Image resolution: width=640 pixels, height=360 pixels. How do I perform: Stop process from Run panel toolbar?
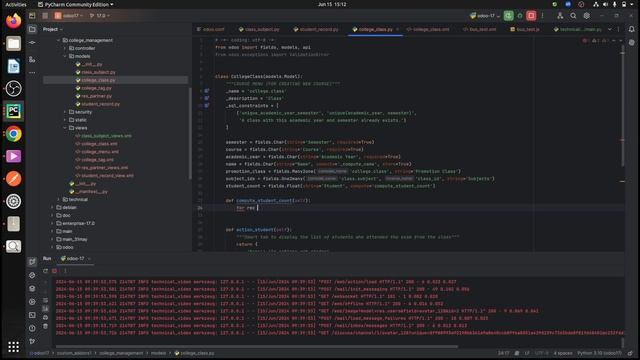(x=54, y=271)
